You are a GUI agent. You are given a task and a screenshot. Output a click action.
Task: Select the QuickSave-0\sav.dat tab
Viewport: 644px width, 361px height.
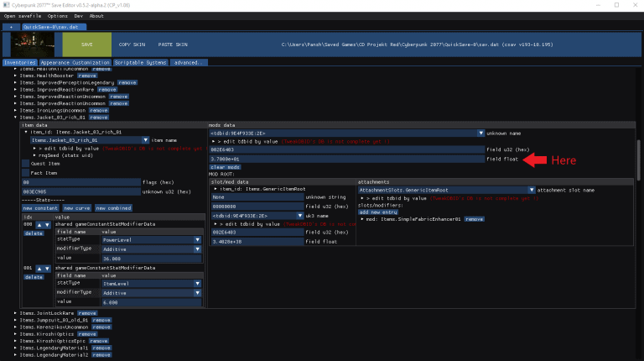[54, 27]
